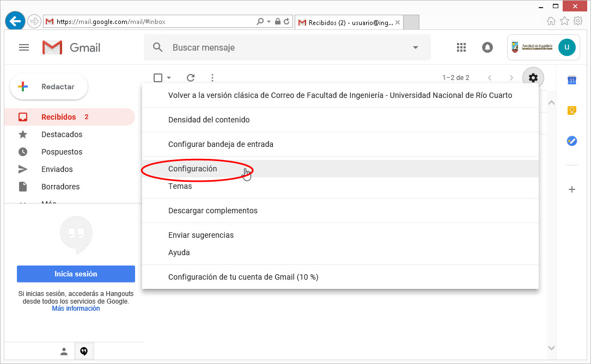This screenshot has height=364, width=591.
Task: Open the Google apps grid
Action: [461, 47]
